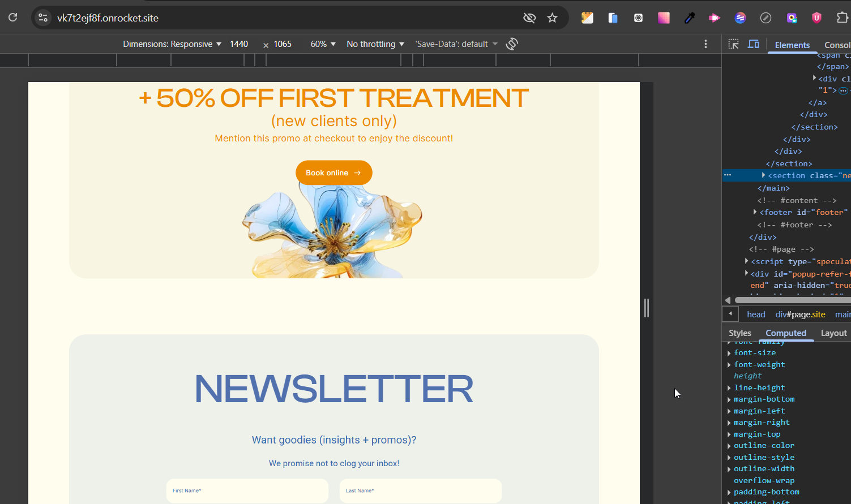Expand the margin-right computed property
The image size is (851, 504).
[729, 423]
